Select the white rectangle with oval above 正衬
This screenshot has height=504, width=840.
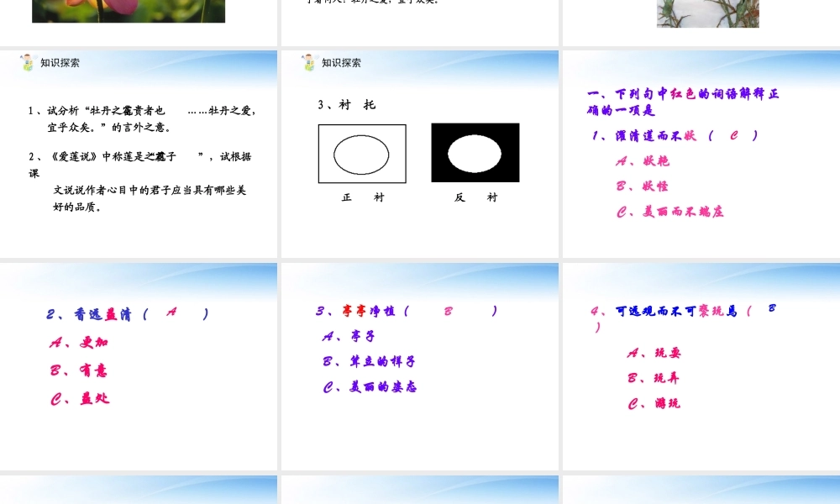[x=362, y=154]
